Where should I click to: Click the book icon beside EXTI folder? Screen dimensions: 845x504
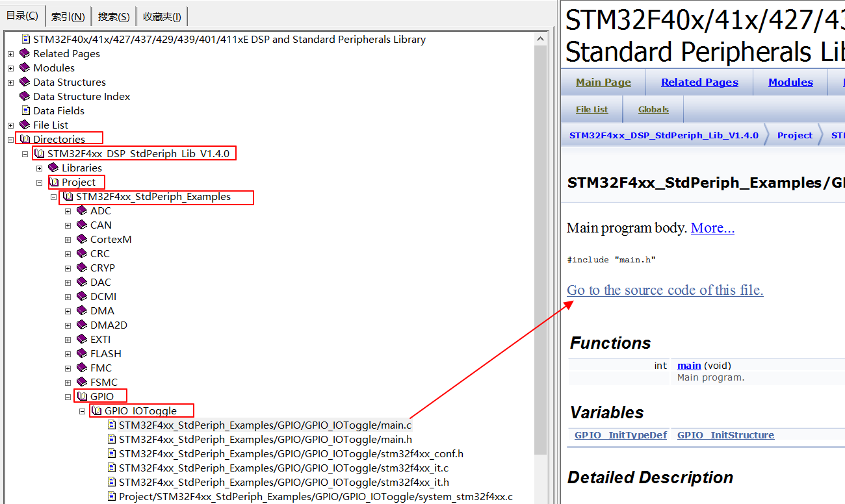[x=82, y=339]
